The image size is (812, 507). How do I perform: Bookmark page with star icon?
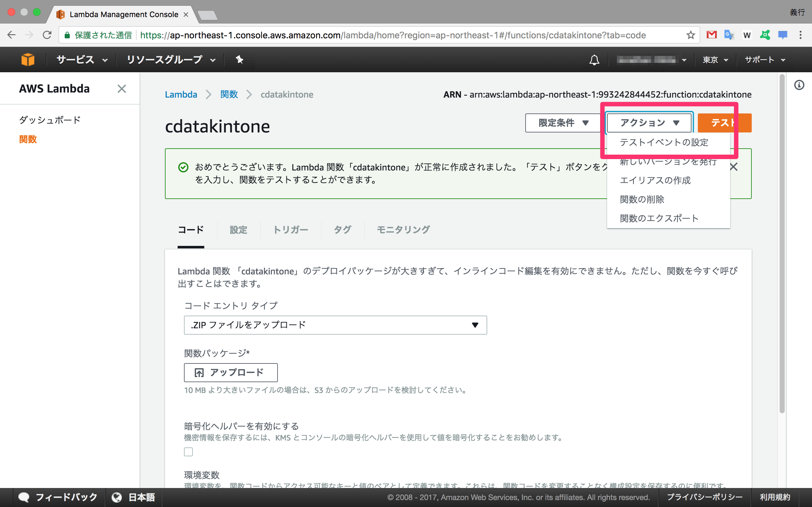click(690, 35)
